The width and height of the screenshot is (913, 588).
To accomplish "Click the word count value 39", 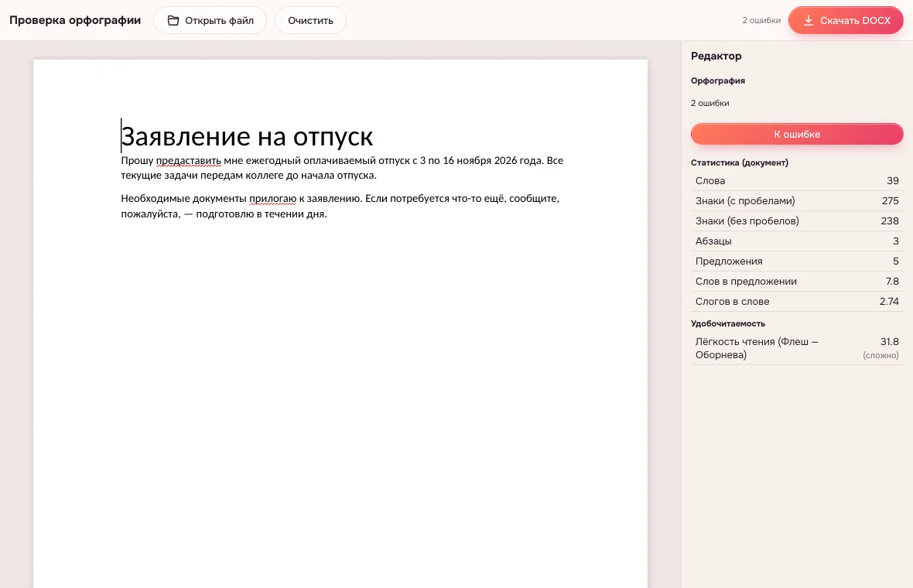I will (x=893, y=181).
